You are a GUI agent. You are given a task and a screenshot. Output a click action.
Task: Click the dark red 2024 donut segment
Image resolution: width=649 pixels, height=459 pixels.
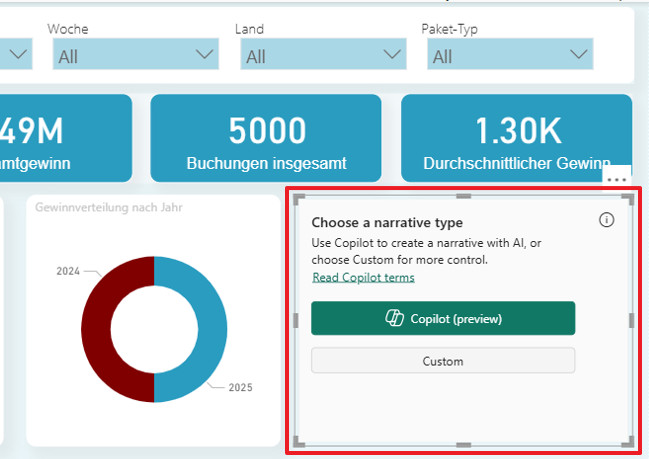coord(97,331)
